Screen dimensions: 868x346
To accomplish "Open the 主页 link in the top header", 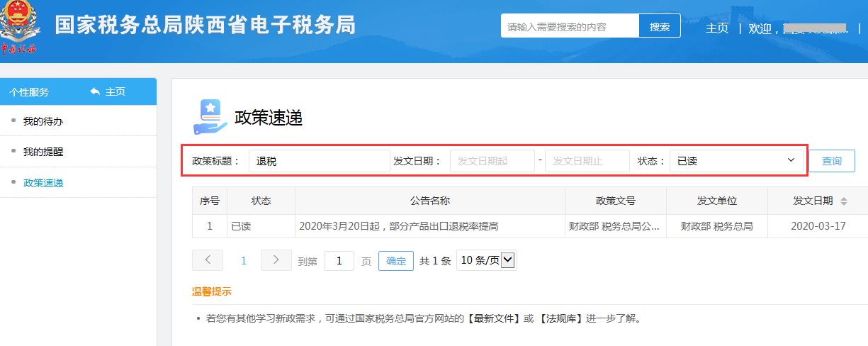I will point(717,28).
